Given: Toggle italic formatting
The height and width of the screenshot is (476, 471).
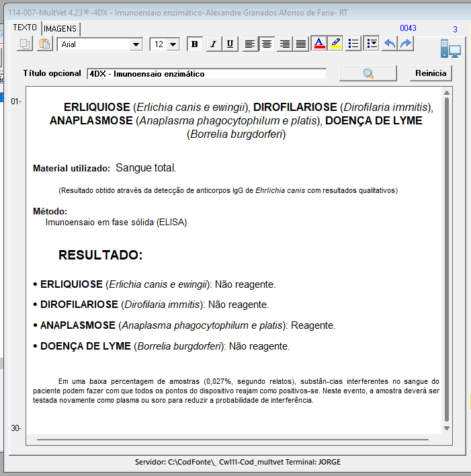Looking at the screenshot, I should coord(213,44).
